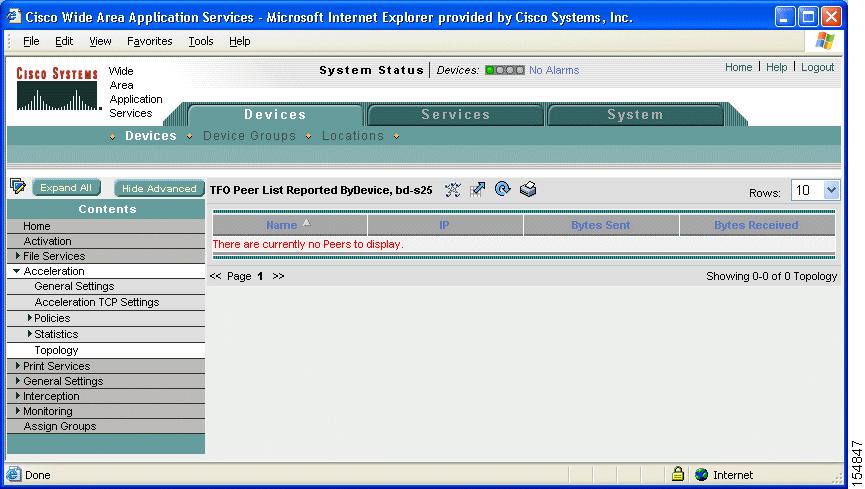Click the Name column sort arrow
The image size is (865, 489).
tap(307, 223)
